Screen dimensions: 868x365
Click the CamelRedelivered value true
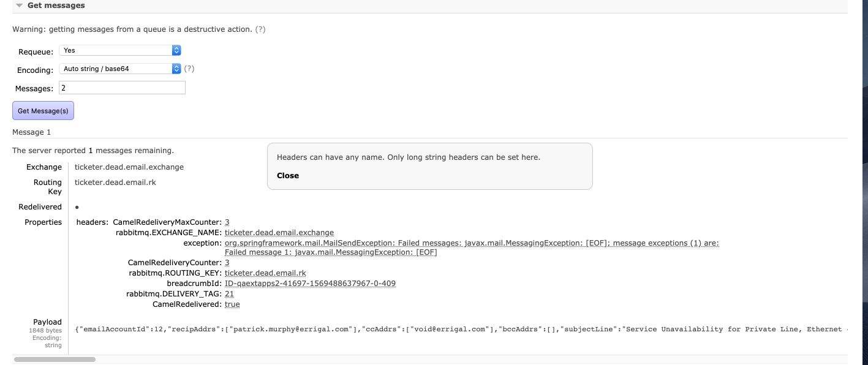(x=232, y=304)
